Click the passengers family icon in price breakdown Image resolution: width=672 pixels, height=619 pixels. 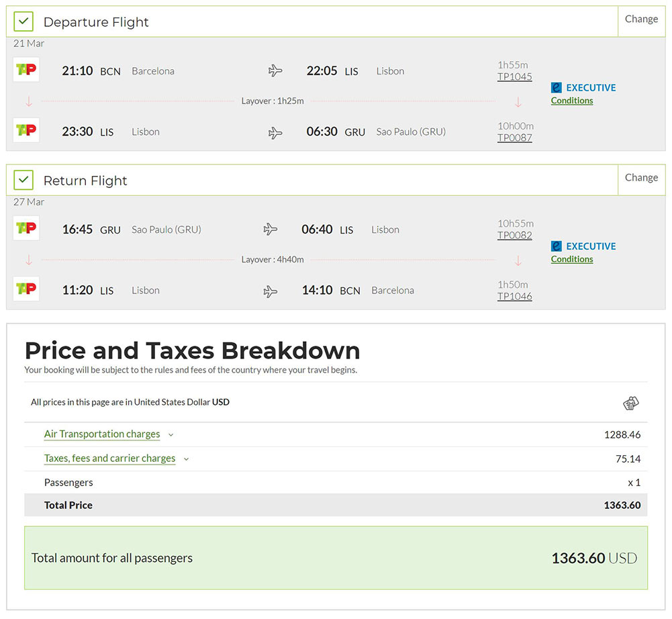(x=630, y=403)
